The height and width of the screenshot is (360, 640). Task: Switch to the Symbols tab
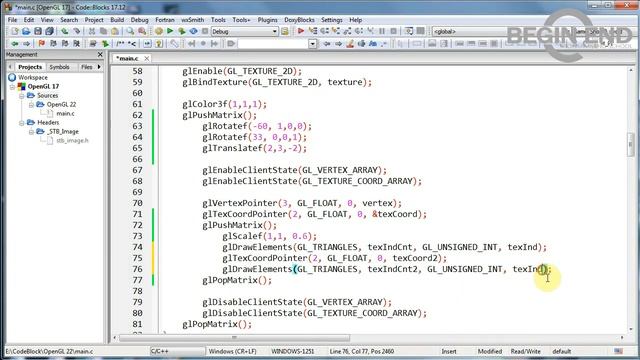click(59, 67)
